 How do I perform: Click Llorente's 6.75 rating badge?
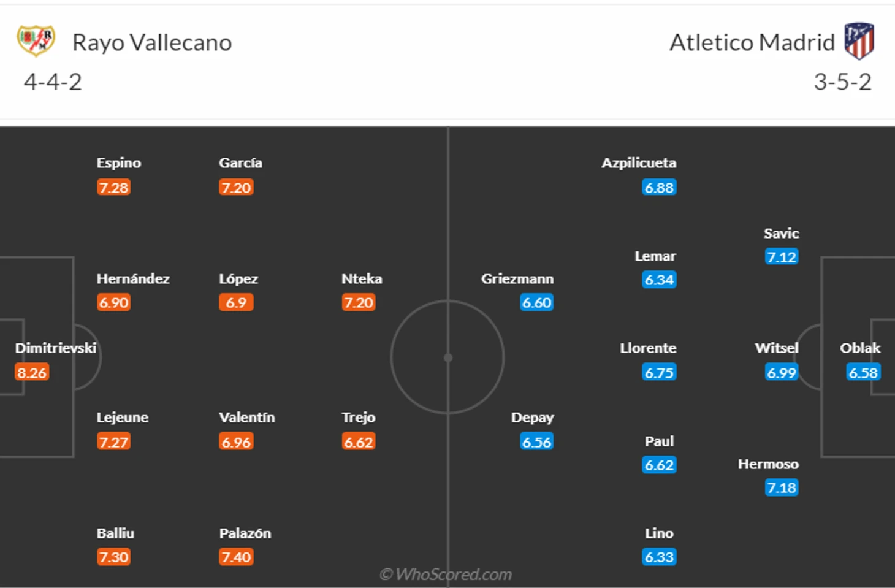click(x=659, y=372)
